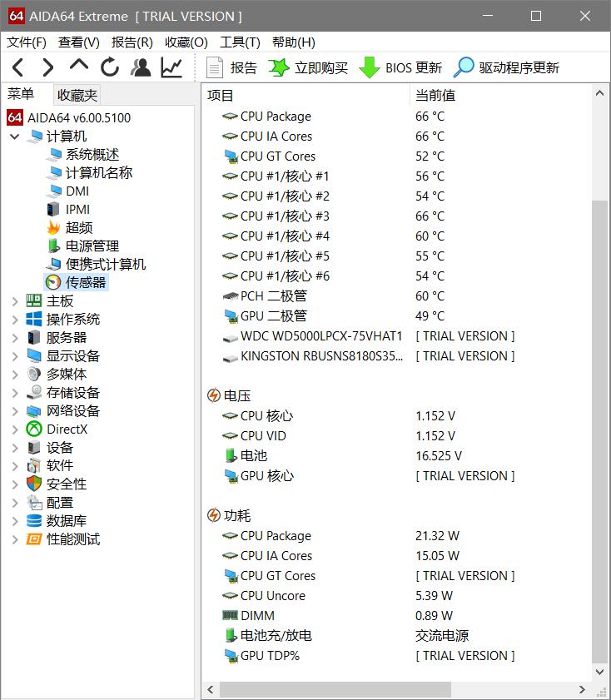Select 计算机名称 in the tree
Image resolution: width=611 pixels, height=700 pixels.
pos(98,173)
